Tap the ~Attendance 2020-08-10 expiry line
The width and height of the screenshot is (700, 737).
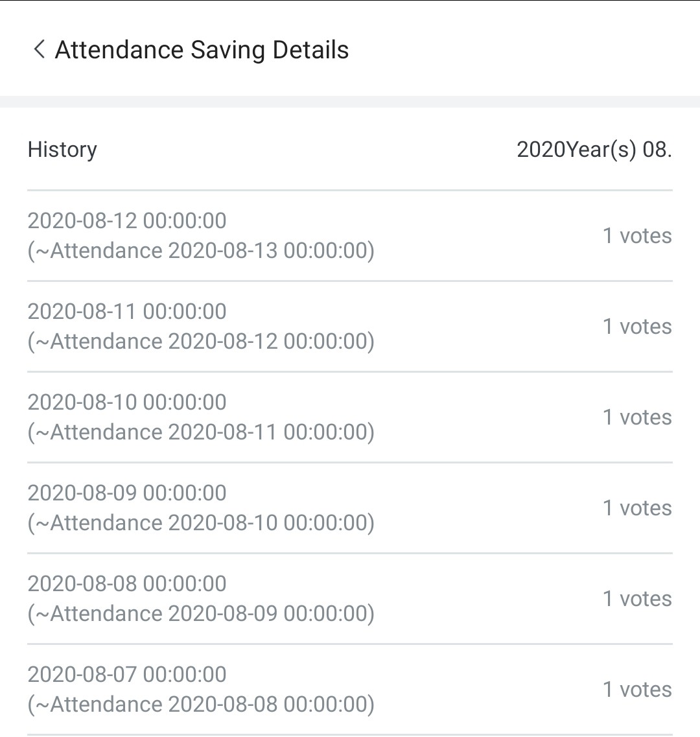201,523
